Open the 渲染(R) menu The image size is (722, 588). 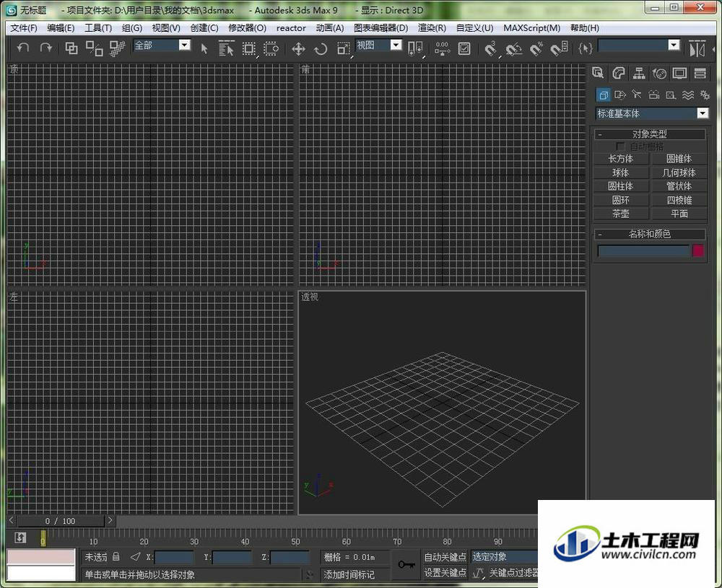[432, 28]
